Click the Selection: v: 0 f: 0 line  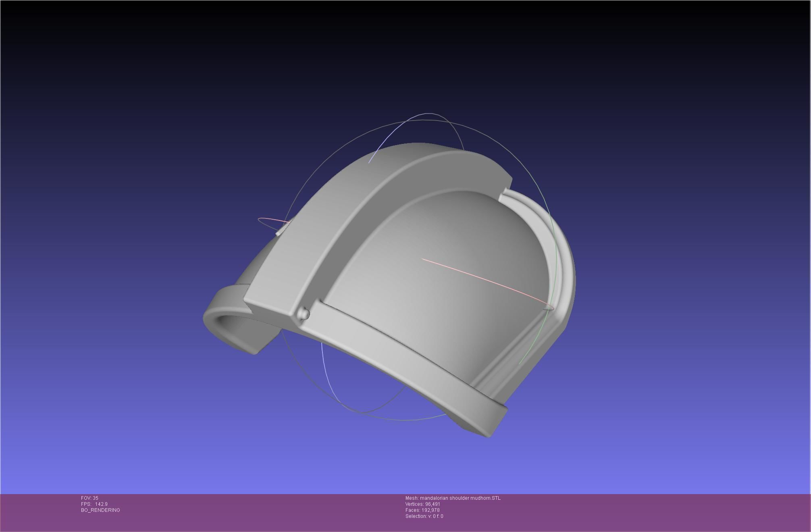pyautogui.click(x=424, y=516)
